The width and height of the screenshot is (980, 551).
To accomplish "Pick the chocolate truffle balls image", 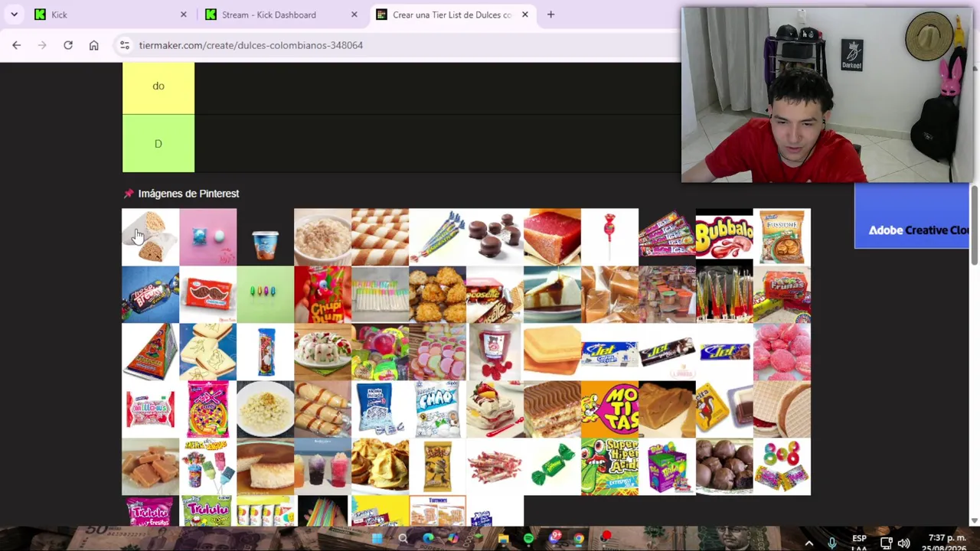I will [x=724, y=467].
